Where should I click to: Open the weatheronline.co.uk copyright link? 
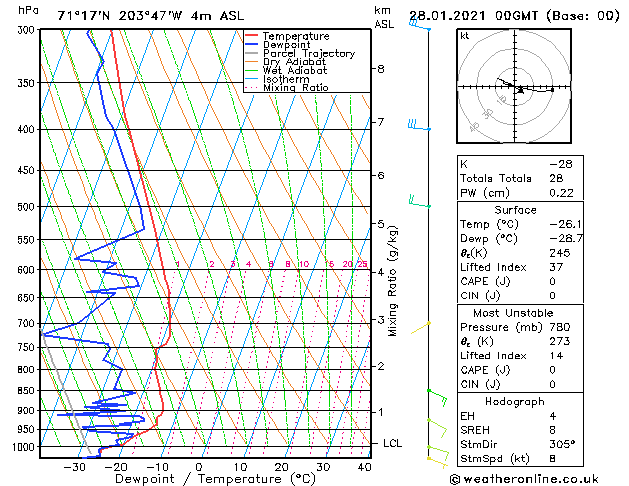pyautogui.click(x=524, y=479)
